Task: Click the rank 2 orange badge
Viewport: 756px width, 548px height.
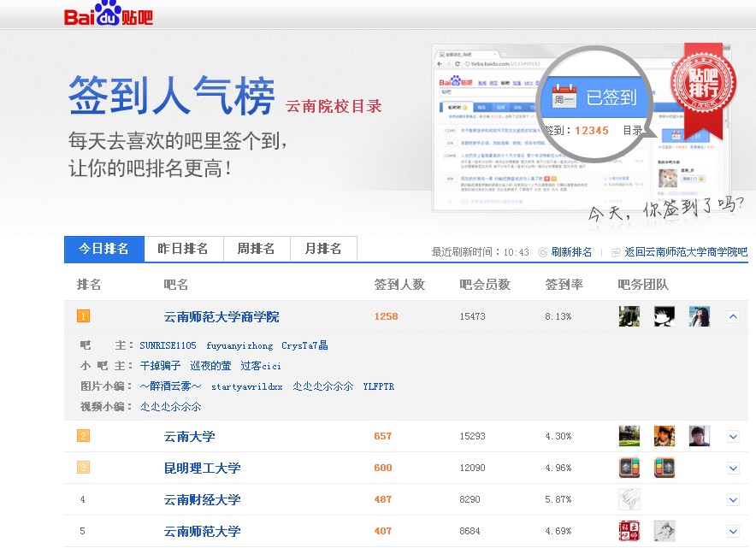Action: click(84, 436)
